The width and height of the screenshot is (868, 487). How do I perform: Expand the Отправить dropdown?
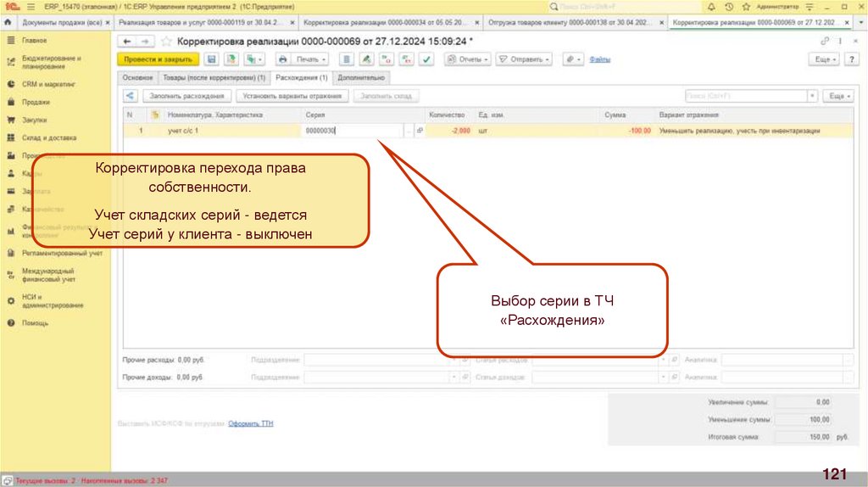coord(524,59)
